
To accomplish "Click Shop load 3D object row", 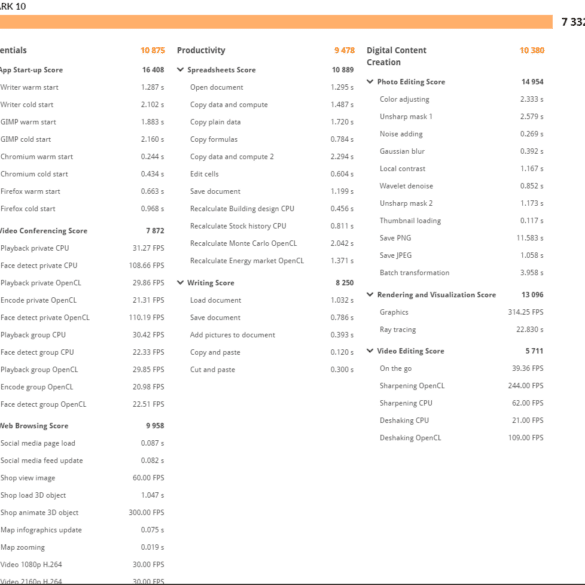I will [82, 495].
